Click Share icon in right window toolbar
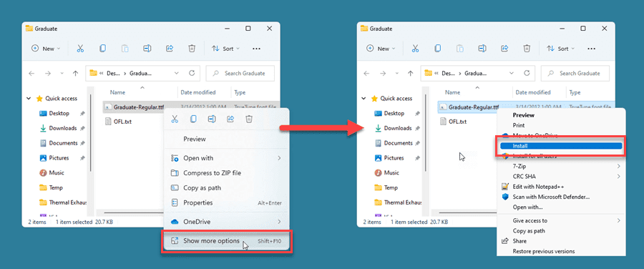Screen dimensions: 644x269 504,49
